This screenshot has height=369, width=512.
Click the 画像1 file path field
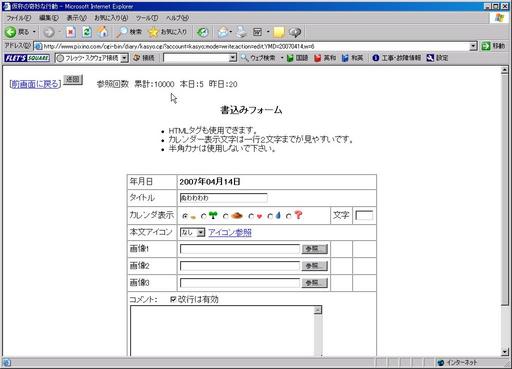pyautogui.click(x=240, y=249)
